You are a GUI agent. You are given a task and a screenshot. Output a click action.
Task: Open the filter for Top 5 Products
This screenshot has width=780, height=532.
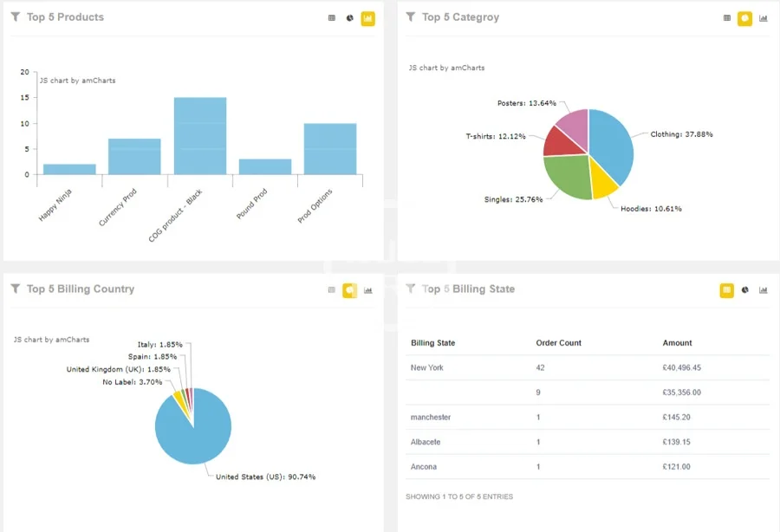[x=16, y=17]
